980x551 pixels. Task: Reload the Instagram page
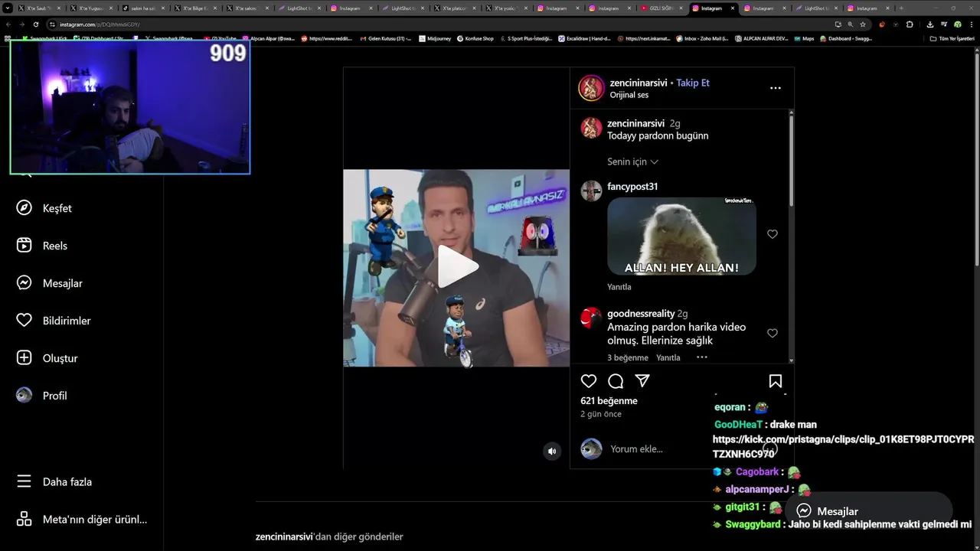[x=34, y=24]
